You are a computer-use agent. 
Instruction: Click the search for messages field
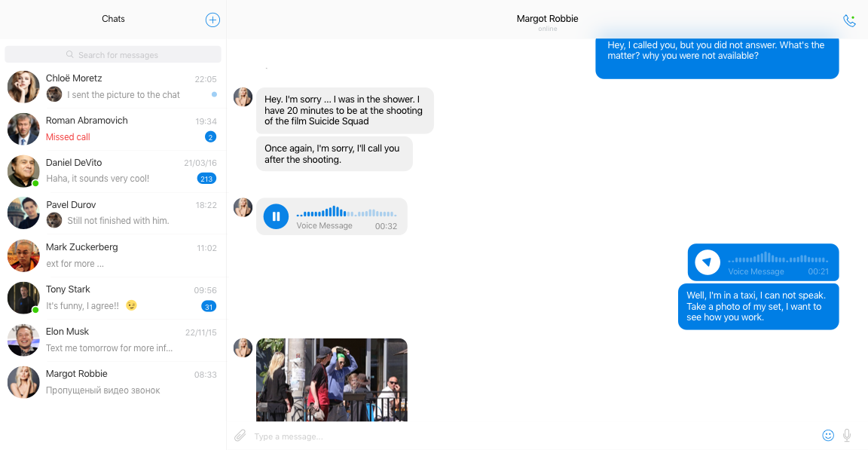click(x=113, y=55)
